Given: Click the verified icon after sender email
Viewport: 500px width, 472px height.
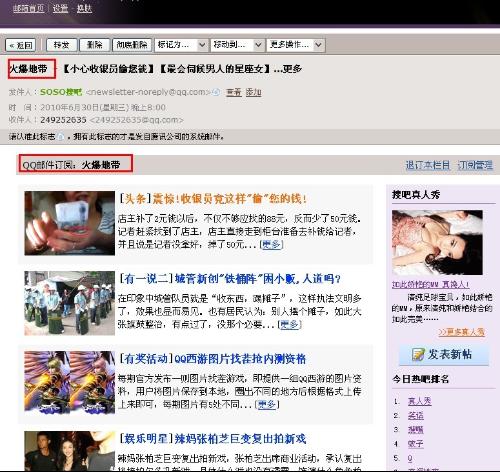Looking at the screenshot, I should [x=217, y=92].
